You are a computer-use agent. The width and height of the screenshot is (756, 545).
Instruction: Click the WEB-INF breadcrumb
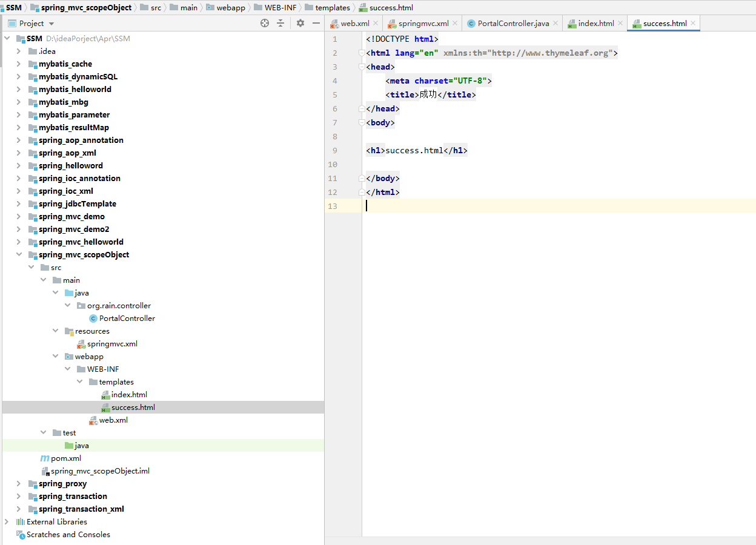tap(280, 7)
